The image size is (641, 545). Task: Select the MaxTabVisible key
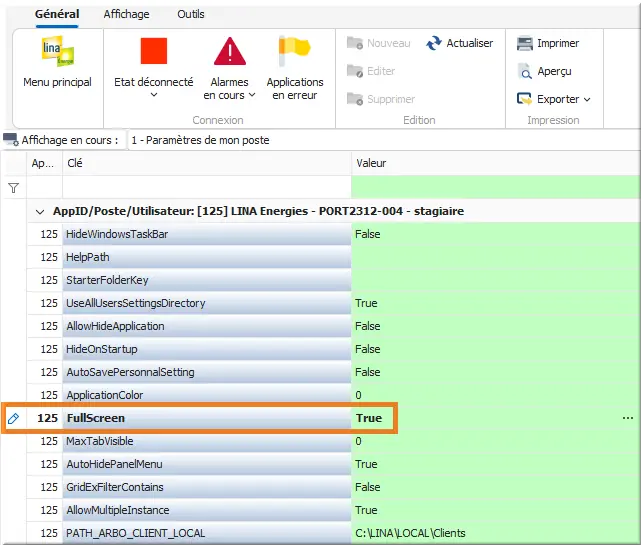point(207,441)
